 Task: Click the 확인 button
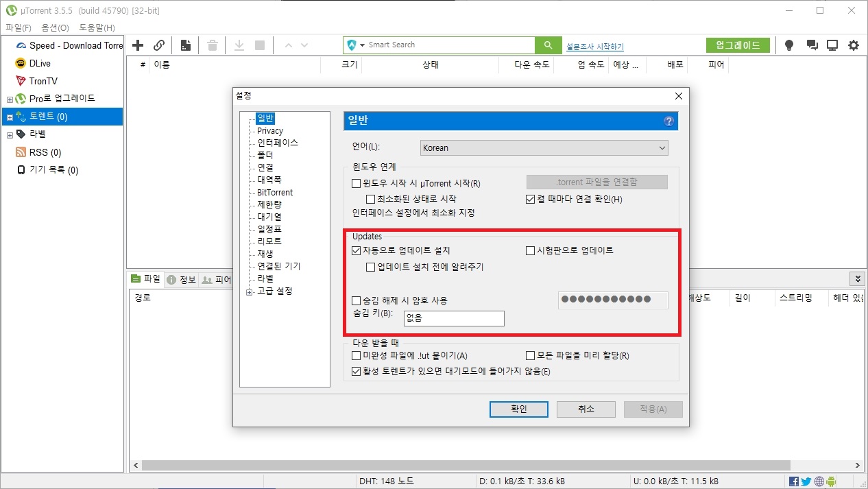point(519,409)
